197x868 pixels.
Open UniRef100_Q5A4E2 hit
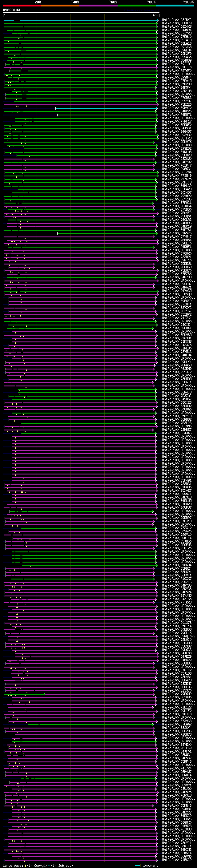point(177,213)
